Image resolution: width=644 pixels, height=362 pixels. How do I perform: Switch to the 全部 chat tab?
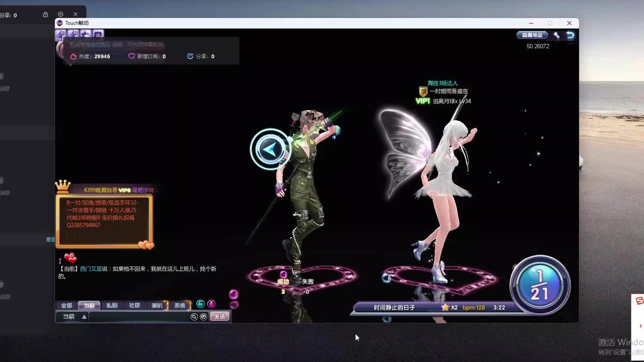67,305
